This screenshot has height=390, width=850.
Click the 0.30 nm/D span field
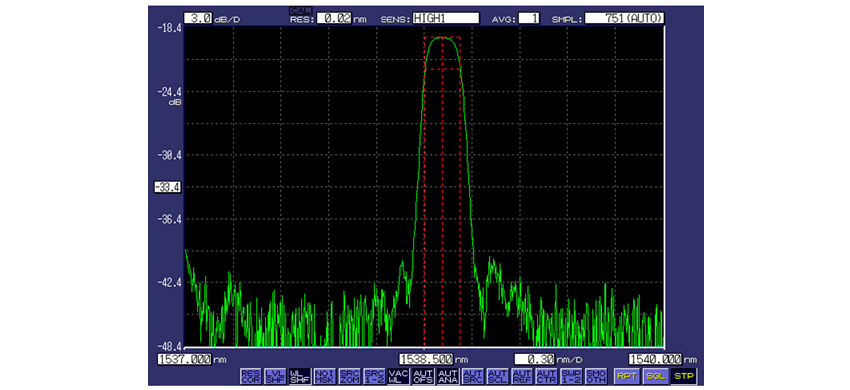[535, 359]
